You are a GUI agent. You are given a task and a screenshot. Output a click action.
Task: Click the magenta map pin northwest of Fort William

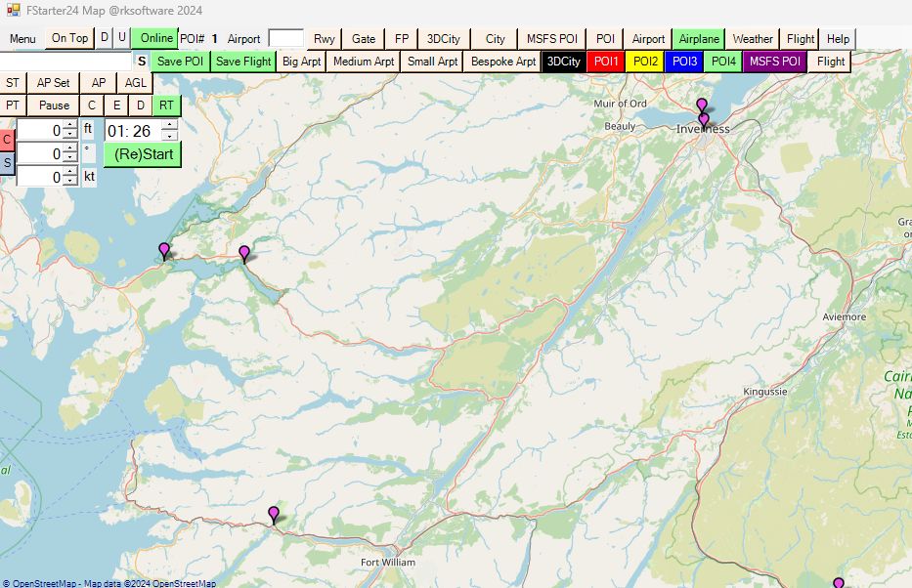(x=274, y=515)
